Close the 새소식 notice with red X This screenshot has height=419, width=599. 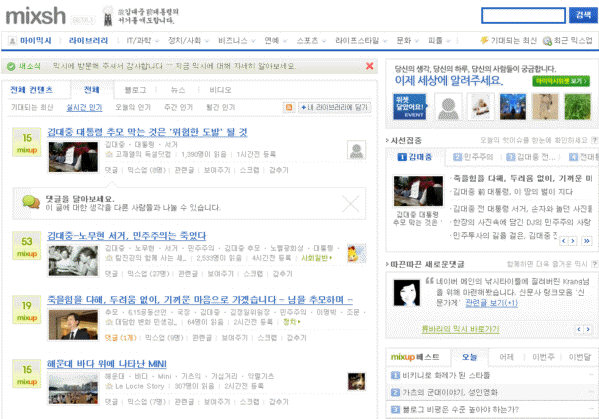[369, 66]
